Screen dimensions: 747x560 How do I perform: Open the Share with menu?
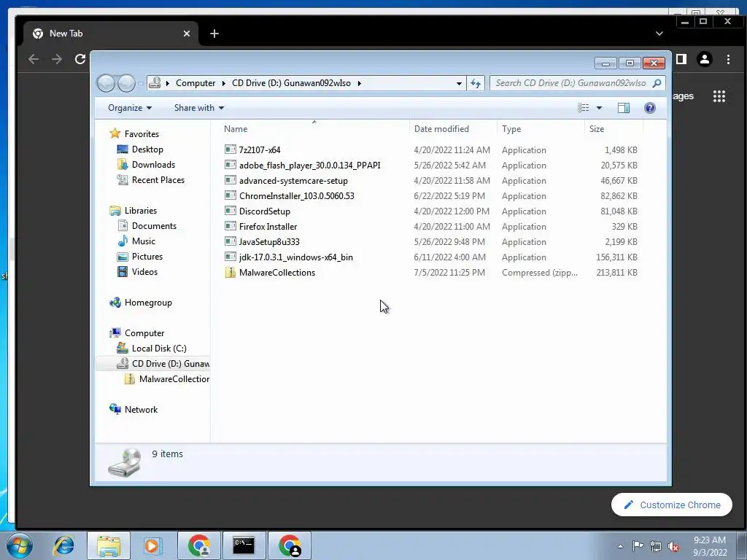coord(198,108)
